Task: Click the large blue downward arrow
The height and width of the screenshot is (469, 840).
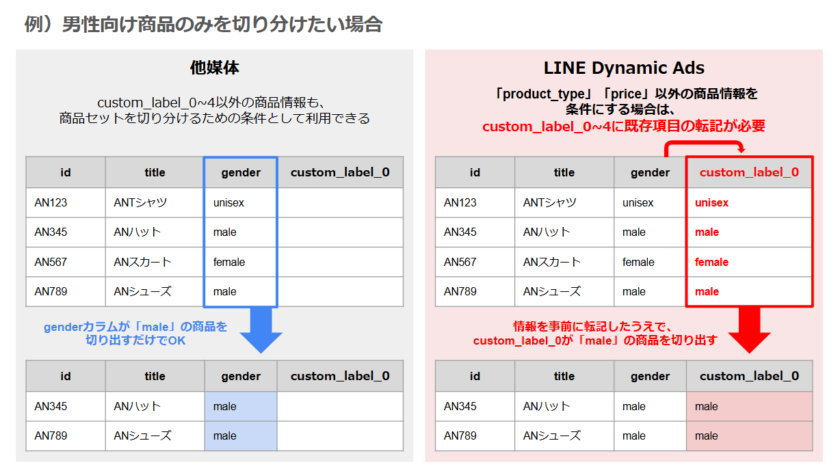Action: (259, 331)
